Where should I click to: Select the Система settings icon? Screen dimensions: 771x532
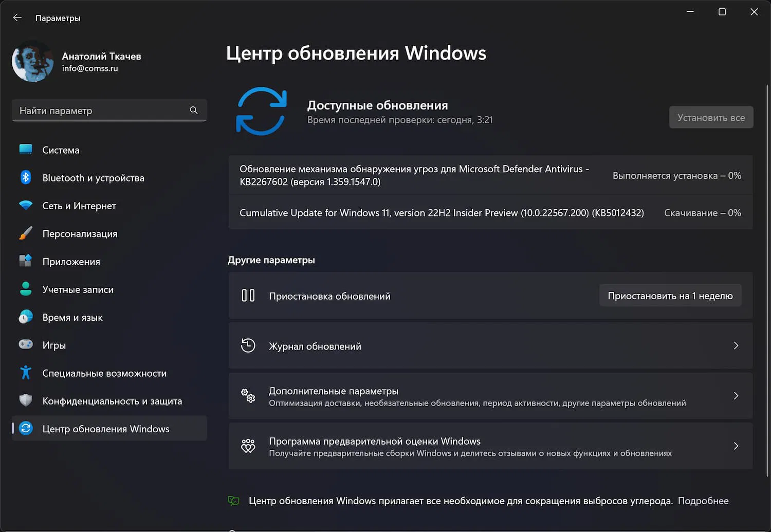pos(26,150)
